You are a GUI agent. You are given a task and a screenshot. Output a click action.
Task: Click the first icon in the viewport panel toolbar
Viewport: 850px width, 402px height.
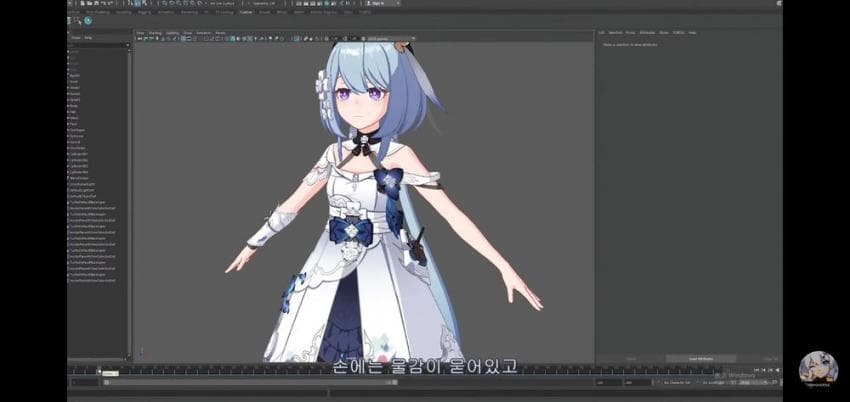[139, 40]
